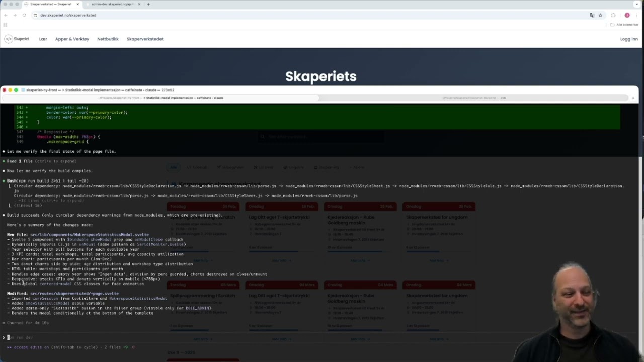
Task: Add a new terminal tab with plus
Action: click(x=633, y=98)
